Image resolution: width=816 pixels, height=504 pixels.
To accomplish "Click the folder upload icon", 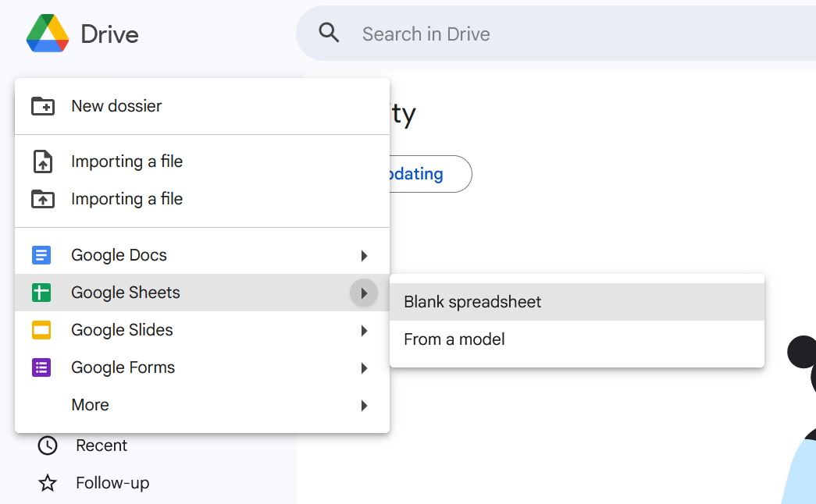I will pyautogui.click(x=43, y=199).
